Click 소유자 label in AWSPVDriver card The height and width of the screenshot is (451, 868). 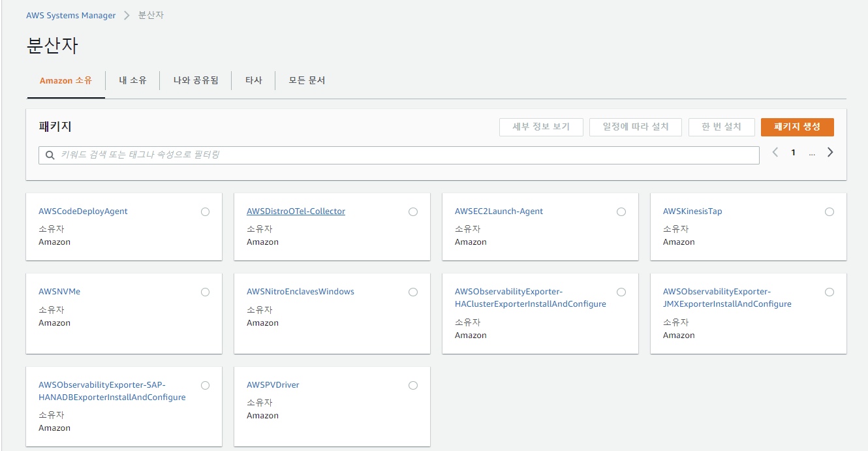point(259,403)
